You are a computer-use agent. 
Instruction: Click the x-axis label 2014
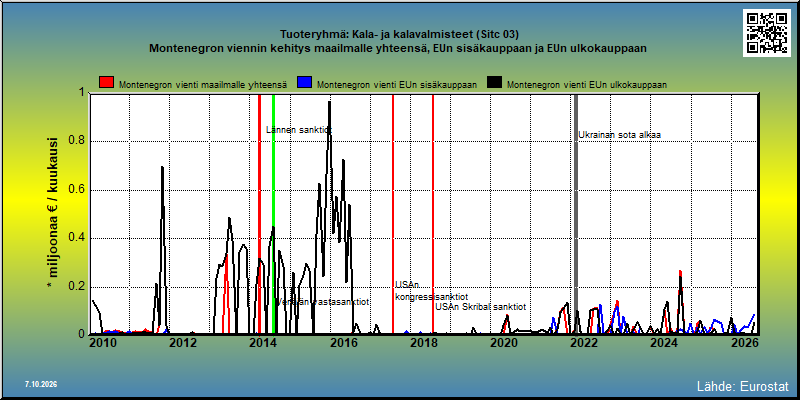(263, 343)
